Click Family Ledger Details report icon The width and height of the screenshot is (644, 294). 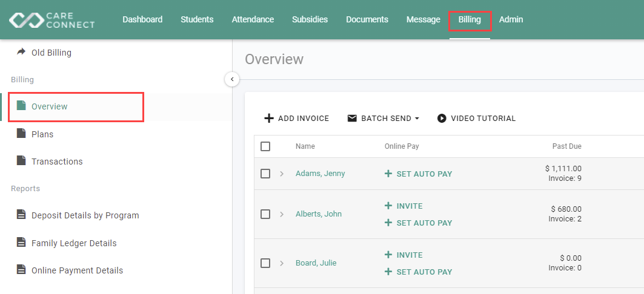coord(21,243)
